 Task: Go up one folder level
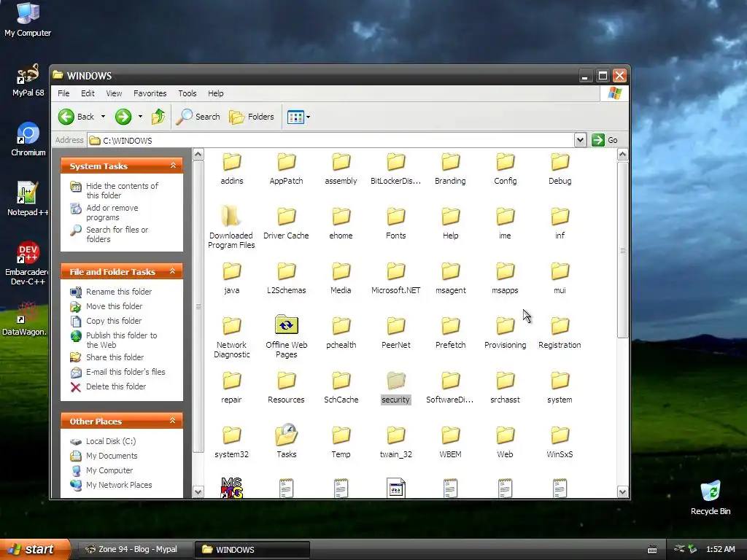click(x=158, y=117)
